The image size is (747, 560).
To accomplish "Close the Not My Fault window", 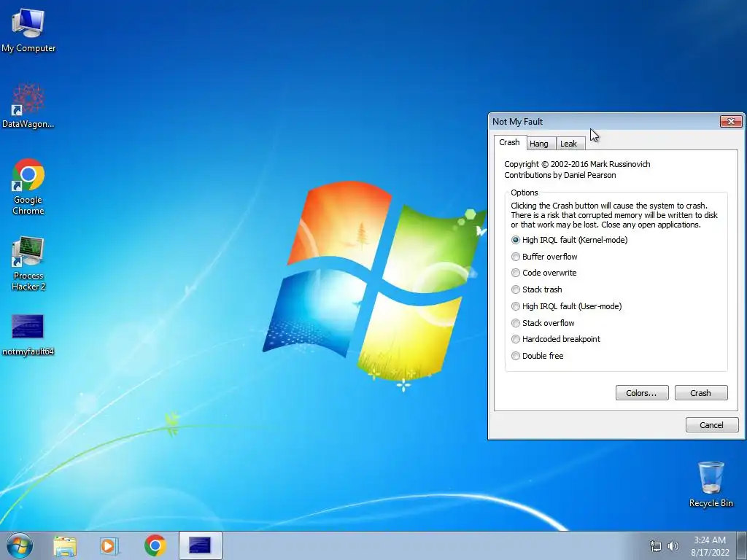I will 731,122.
